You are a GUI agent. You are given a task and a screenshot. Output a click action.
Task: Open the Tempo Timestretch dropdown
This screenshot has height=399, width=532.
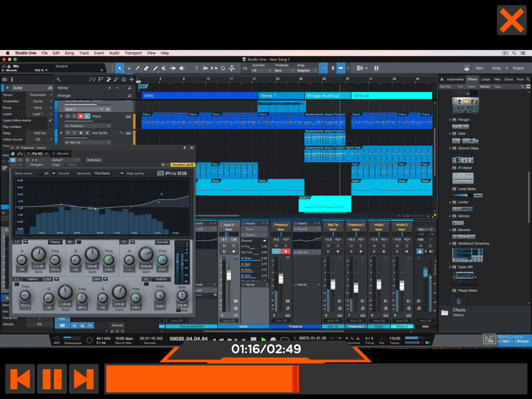pyautogui.click(x=40, y=95)
